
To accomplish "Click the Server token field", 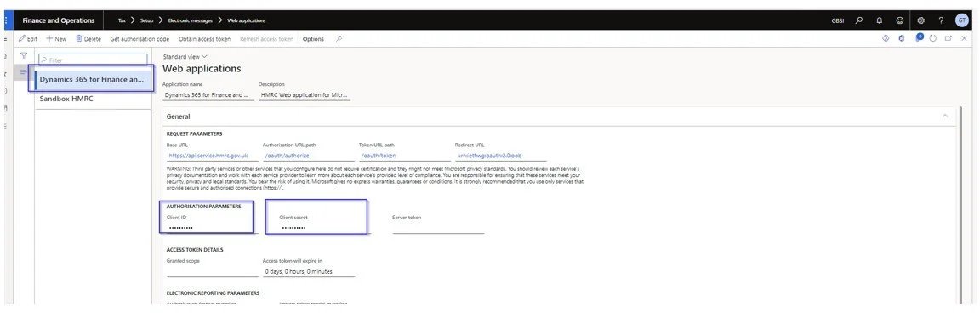I will (x=438, y=228).
